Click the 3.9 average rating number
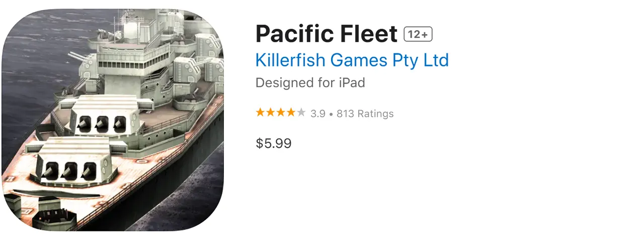Image resolution: width=644 pixels, height=240 pixels. coord(317,114)
